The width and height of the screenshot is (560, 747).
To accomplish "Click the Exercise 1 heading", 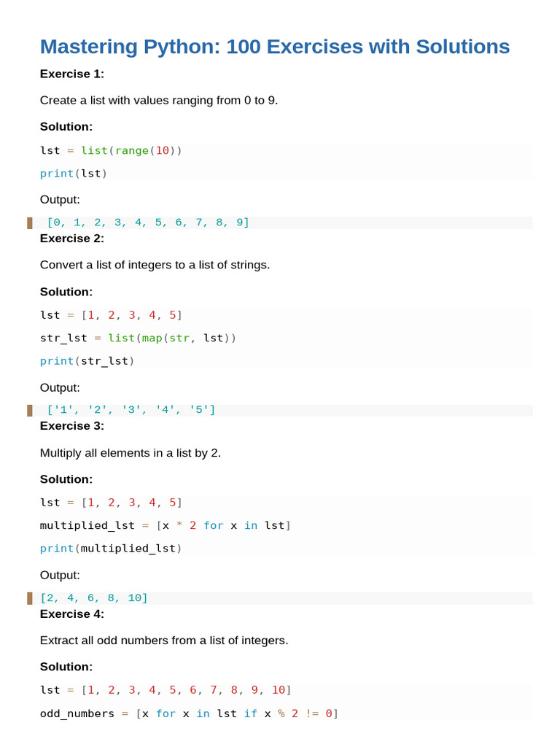I will point(72,74).
